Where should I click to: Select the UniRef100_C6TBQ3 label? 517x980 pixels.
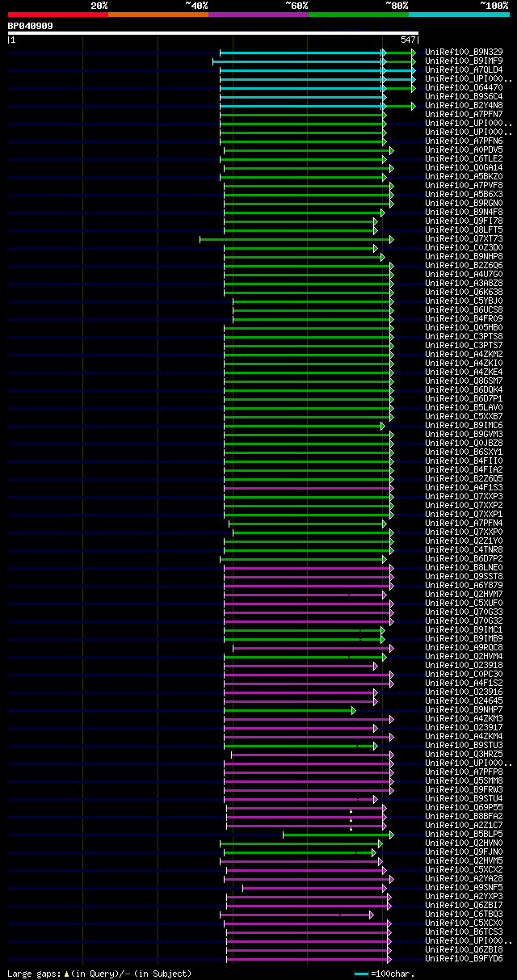[x=464, y=915]
